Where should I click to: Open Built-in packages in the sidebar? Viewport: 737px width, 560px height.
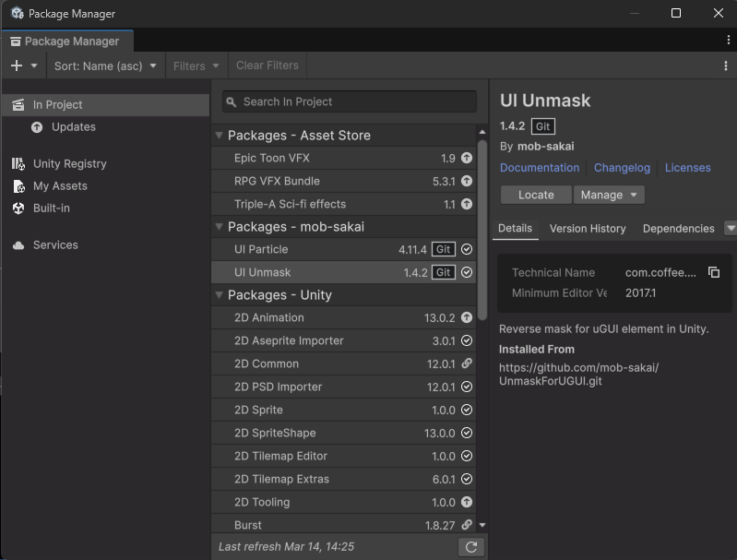(106, 208)
